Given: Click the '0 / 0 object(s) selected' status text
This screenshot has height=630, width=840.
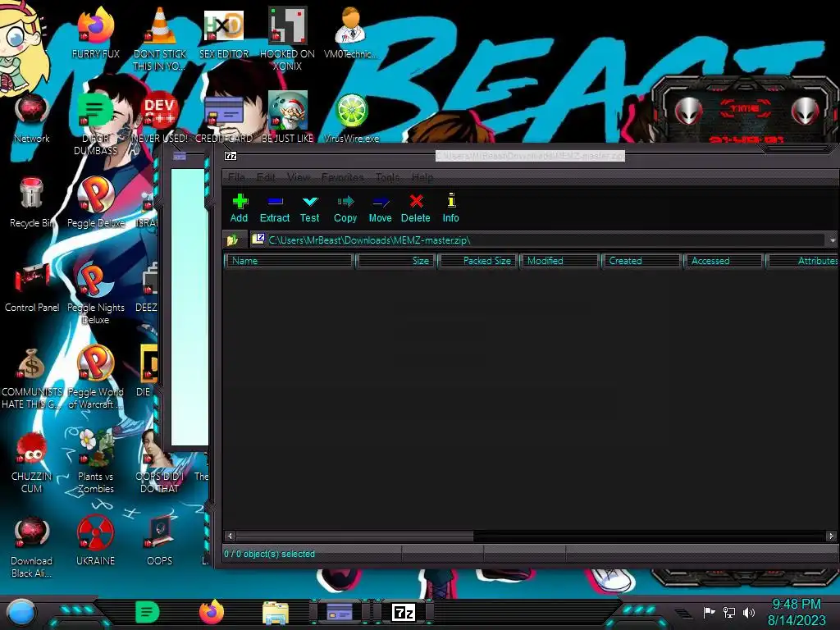Looking at the screenshot, I should coord(269,554).
